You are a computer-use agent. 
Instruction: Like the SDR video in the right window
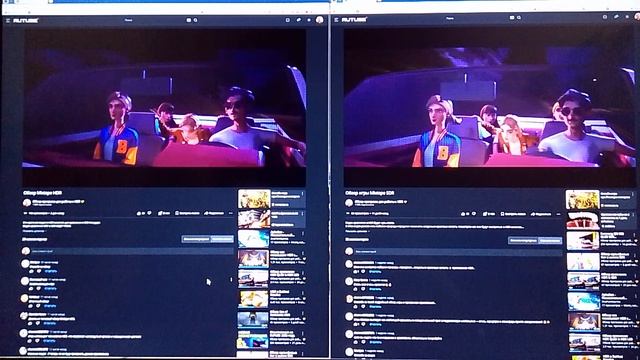coord(464,213)
